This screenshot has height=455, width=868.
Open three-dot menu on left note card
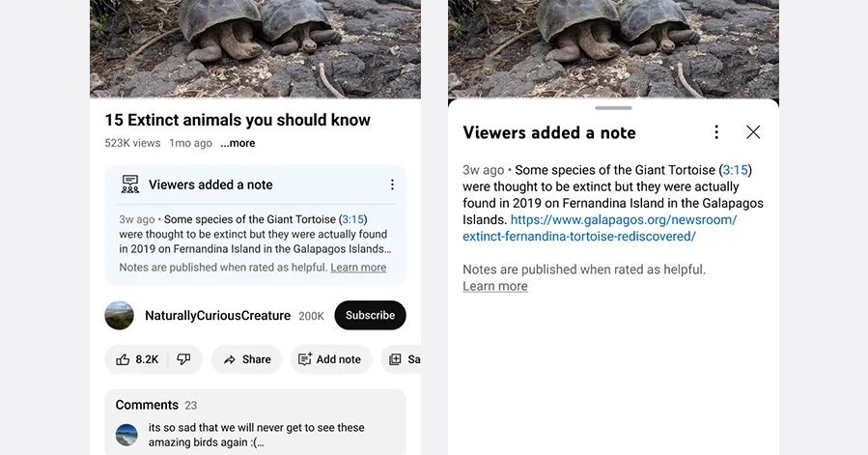[392, 185]
